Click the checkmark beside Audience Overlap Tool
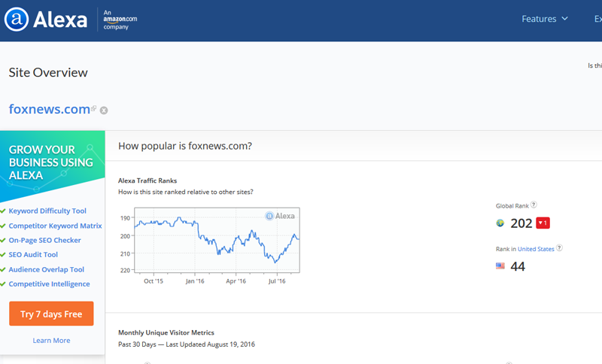Viewport: 602px width, 364px height. tap(3, 270)
